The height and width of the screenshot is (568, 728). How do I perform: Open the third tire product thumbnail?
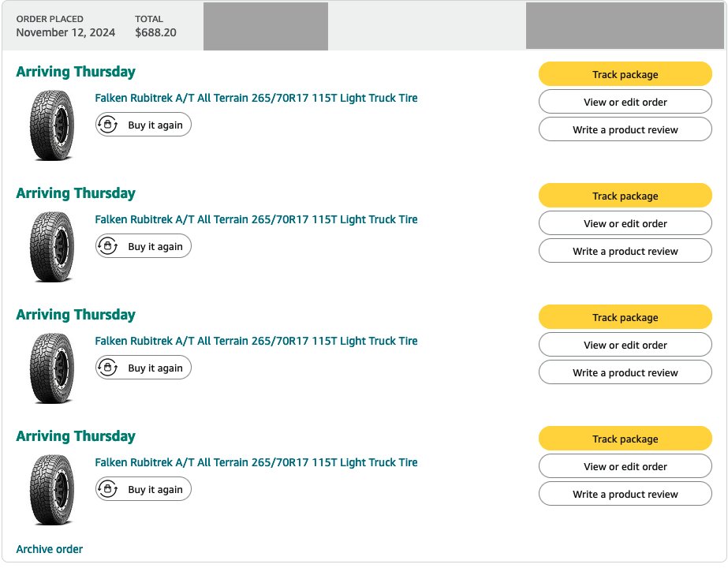coord(52,368)
